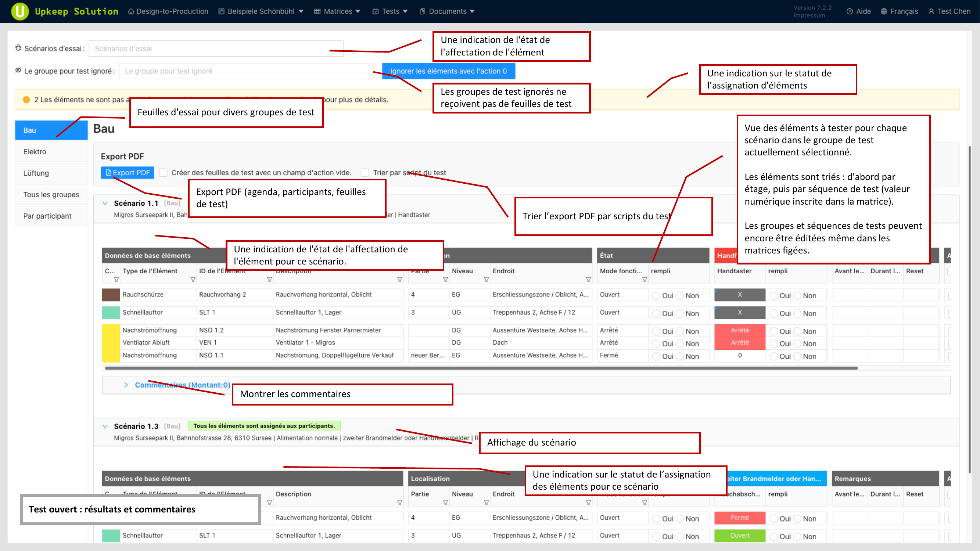Screen dimensions: 980x551
Task: Click filter icon in Endroit column
Action: pyautogui.click(x=588, y=280)
